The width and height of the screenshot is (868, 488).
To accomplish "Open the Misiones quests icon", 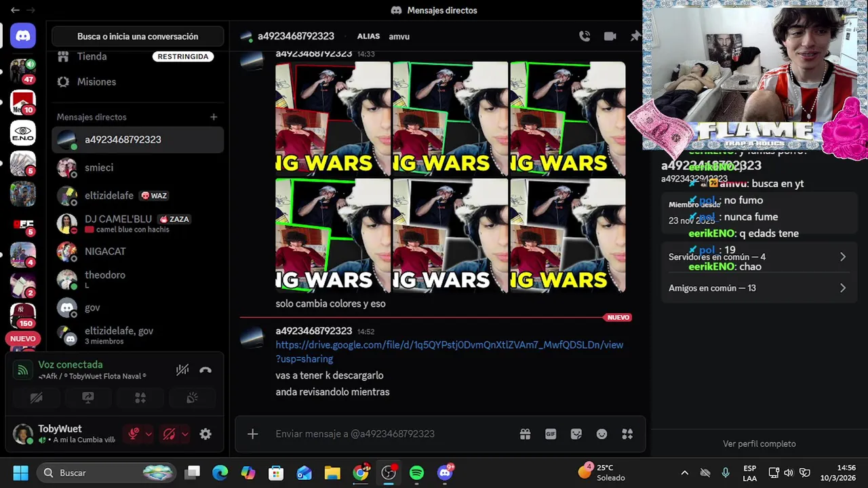I will point(63,81).
